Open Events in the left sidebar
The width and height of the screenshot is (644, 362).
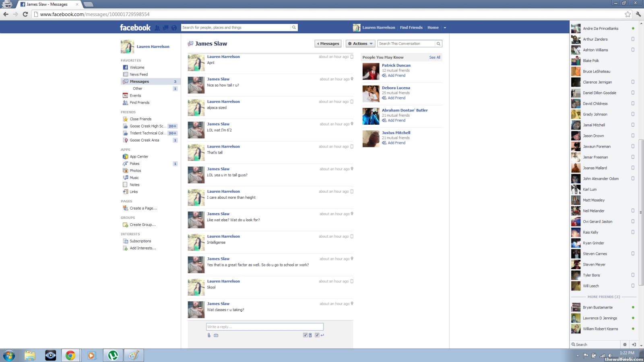click(135, 96)
